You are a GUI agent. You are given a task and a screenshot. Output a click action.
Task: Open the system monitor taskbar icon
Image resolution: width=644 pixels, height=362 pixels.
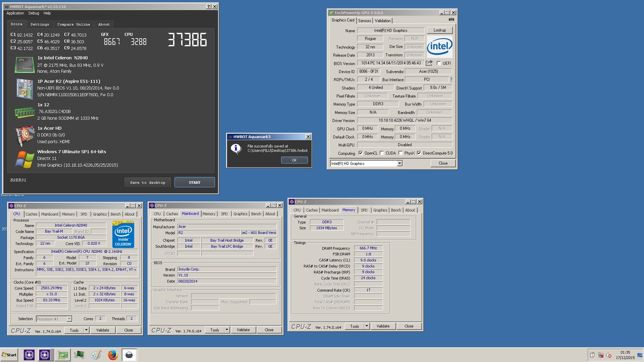click(79, 355)
